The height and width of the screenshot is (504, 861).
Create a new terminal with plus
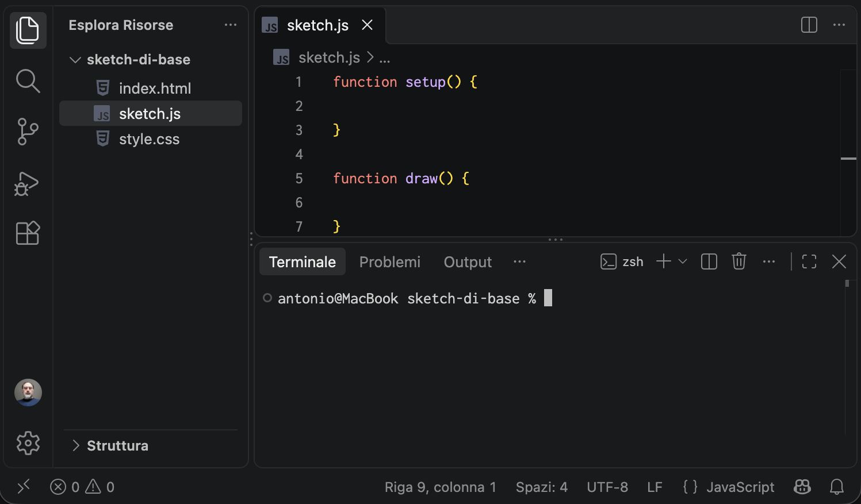coord(664,261)
